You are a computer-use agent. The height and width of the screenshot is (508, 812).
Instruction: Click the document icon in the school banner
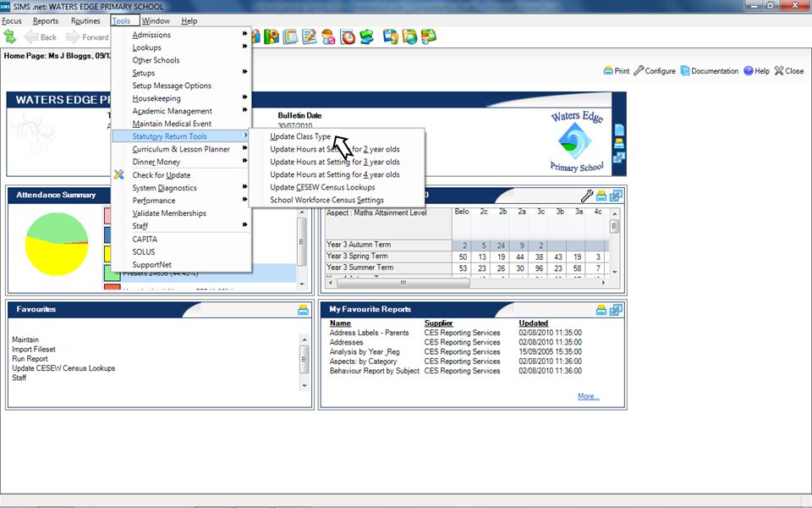[x=619, y=130]
